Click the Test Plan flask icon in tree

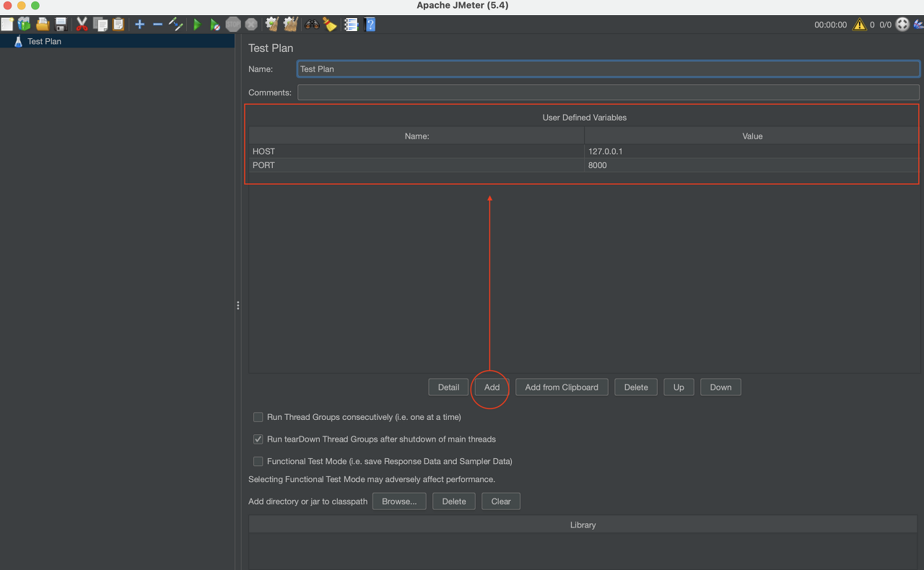(18, 41)
